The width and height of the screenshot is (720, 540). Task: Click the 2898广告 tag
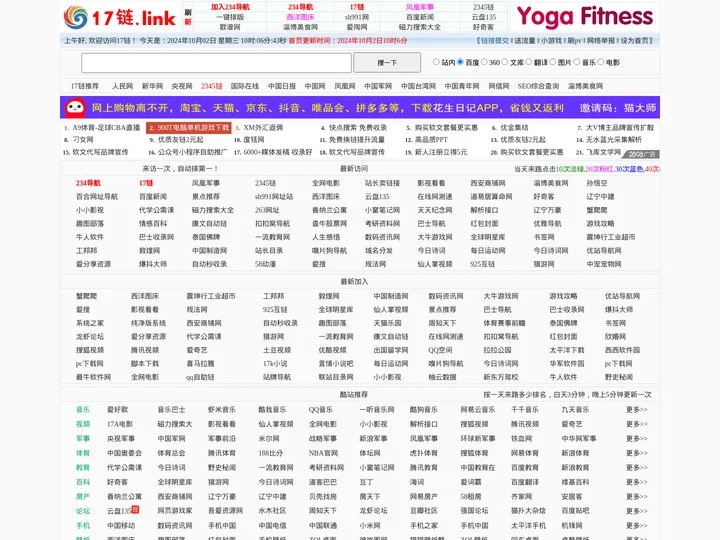[x=641, y=154]
